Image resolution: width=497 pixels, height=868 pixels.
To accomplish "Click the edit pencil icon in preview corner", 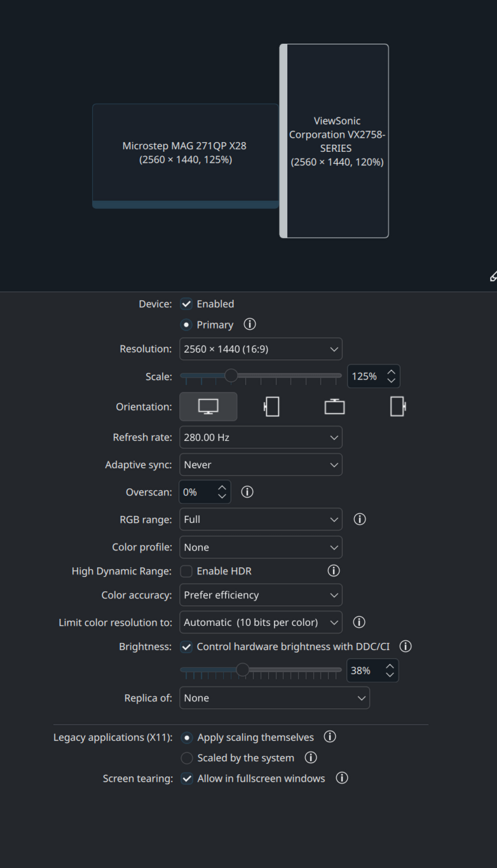I will (x=493, y=276).
